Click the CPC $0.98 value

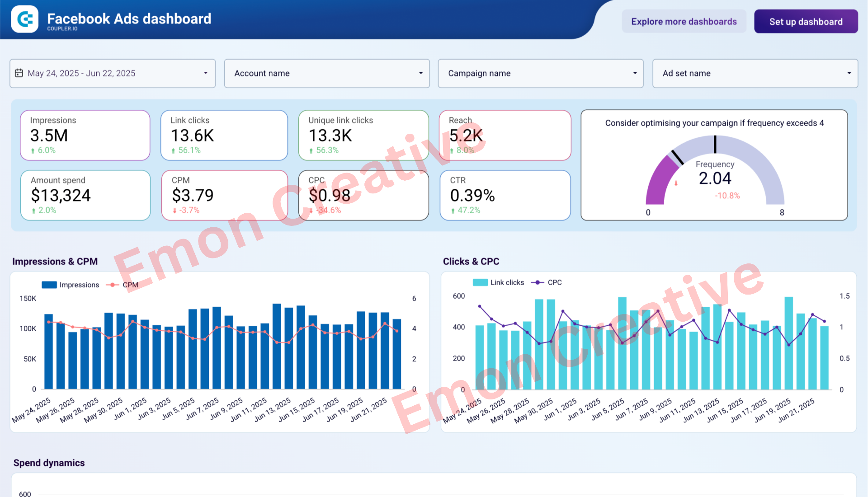[330, 196]
